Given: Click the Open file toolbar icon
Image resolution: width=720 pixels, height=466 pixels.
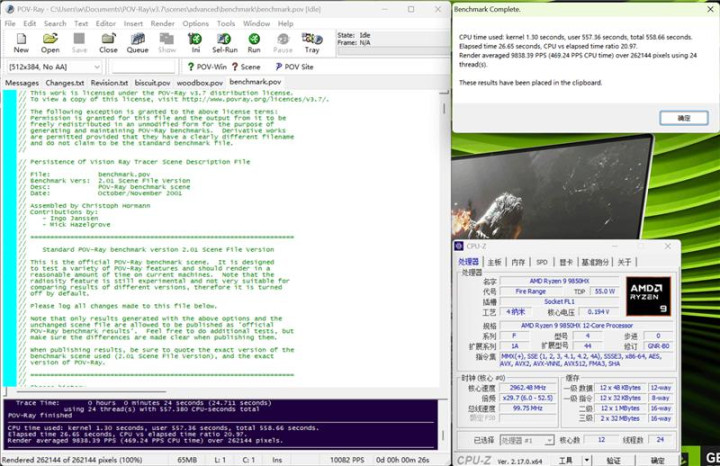Looking at the screenshot, I should click(50, 42).
